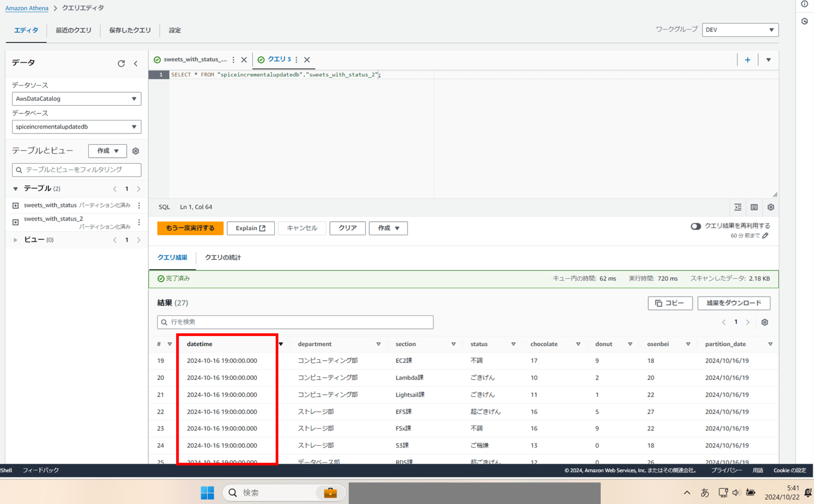Open the Windows Start menu

pyautogui.click(x=207, y=493)
